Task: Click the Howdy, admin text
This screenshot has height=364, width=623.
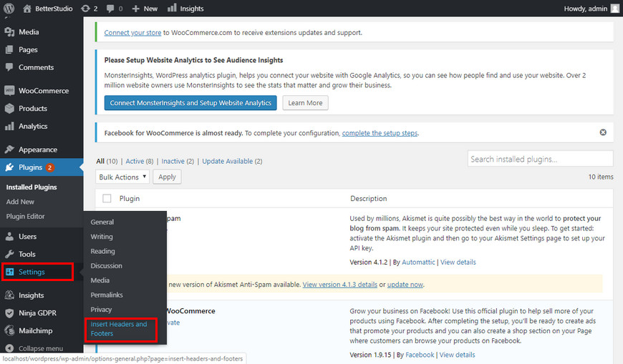Action: [585, 9]
